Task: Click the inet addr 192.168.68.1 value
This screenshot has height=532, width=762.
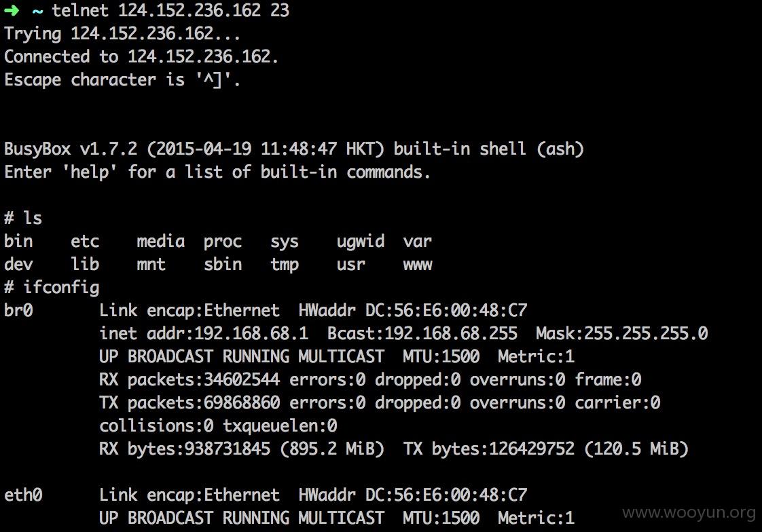Action: click(251, 333)
